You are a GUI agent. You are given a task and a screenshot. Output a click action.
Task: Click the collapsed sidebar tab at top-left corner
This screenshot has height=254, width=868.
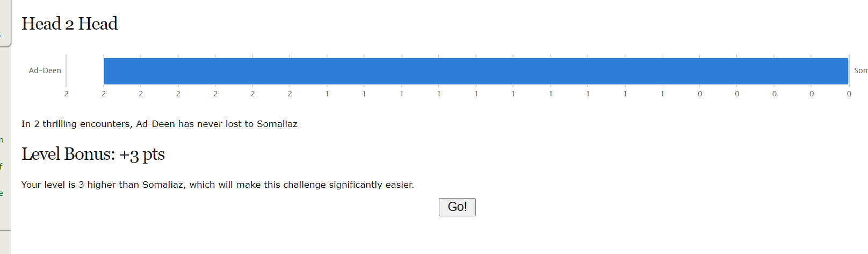[x=5, y=24]
